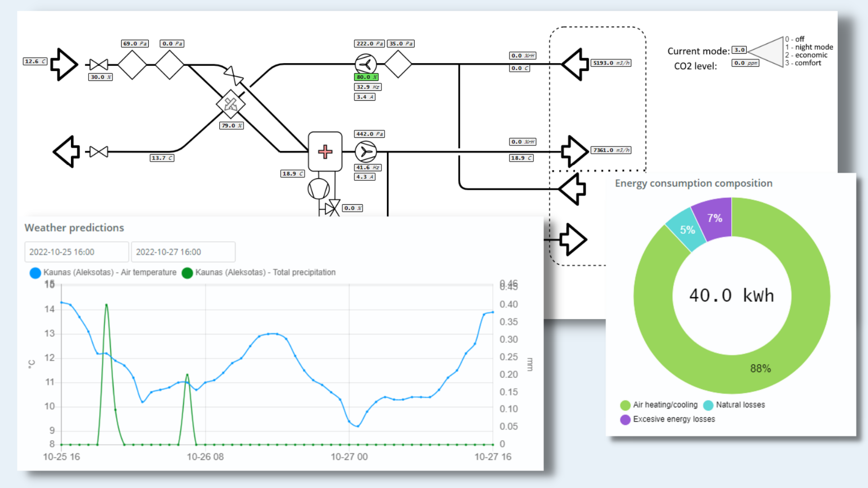Screen dimensions: 868x488
Task: Click the circulation pump circle icon
Action: (x=318, y=188)
